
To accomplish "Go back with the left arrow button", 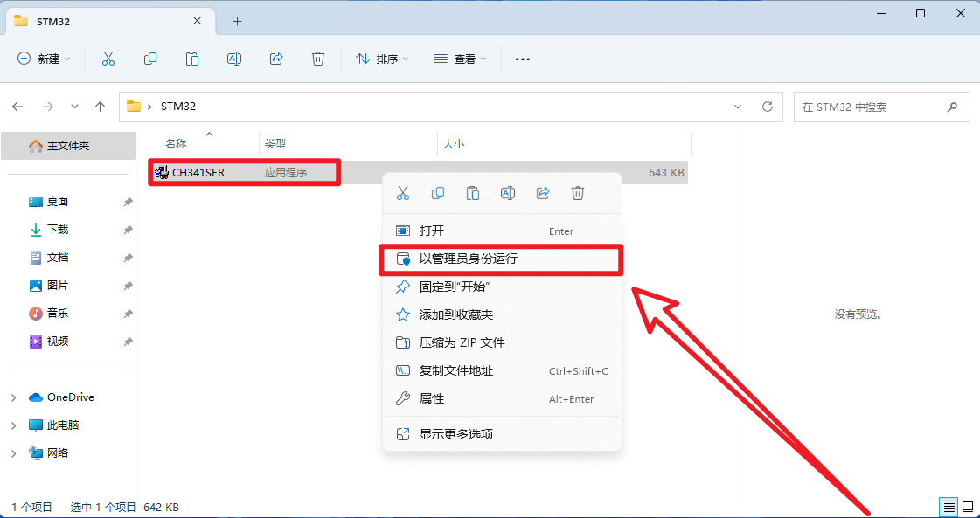I will pos(18,107).
